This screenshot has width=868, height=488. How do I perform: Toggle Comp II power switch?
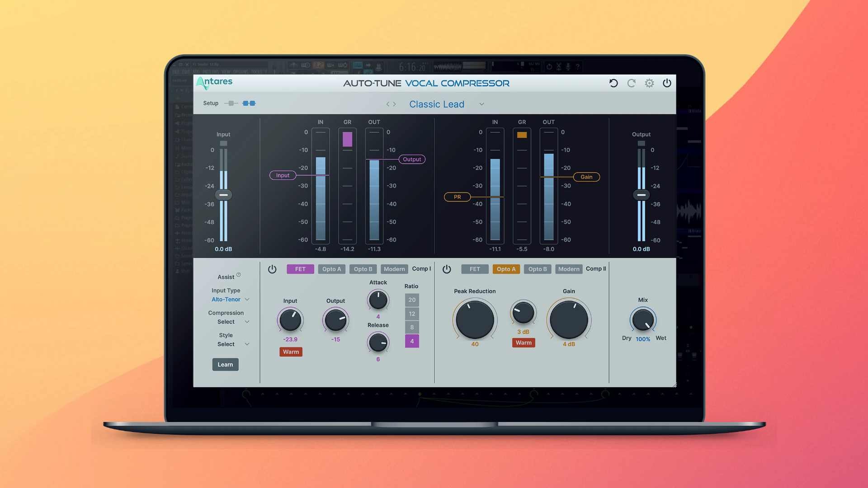pyautogui.click(x=447, y=268)
